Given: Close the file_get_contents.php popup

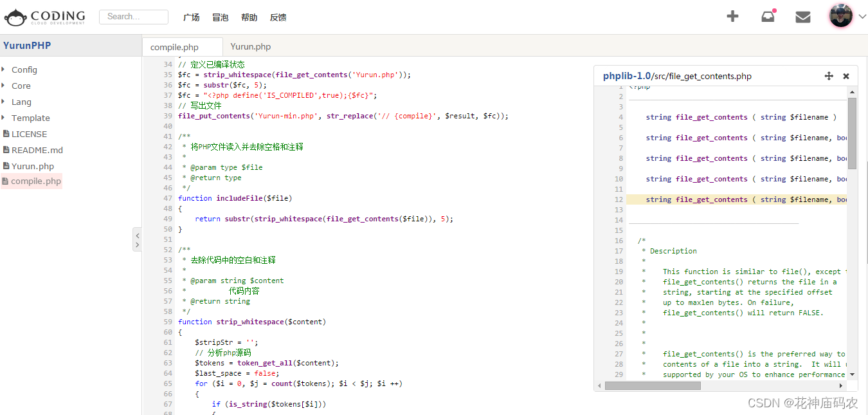Looking at the screenshot, I should click(846, 76).
